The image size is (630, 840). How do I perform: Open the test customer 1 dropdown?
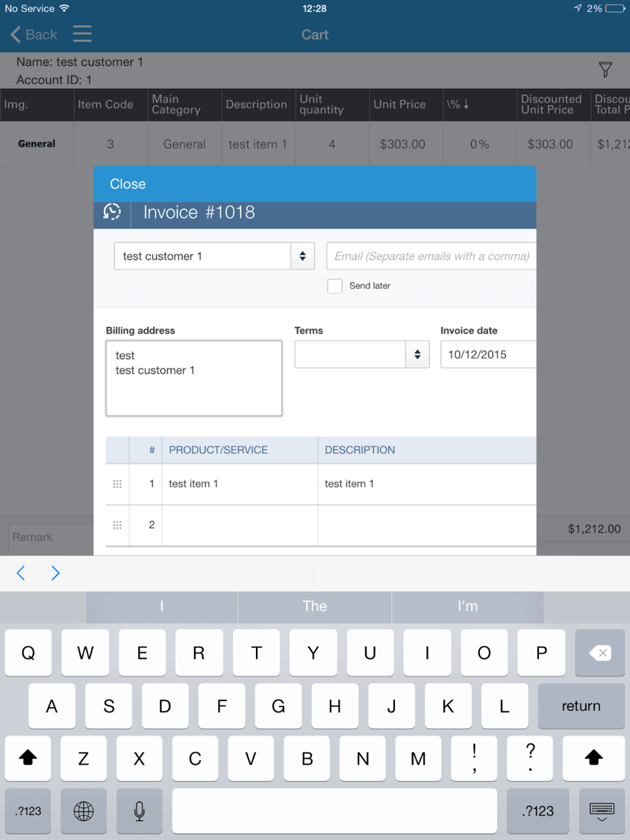(x=213, y=256)
